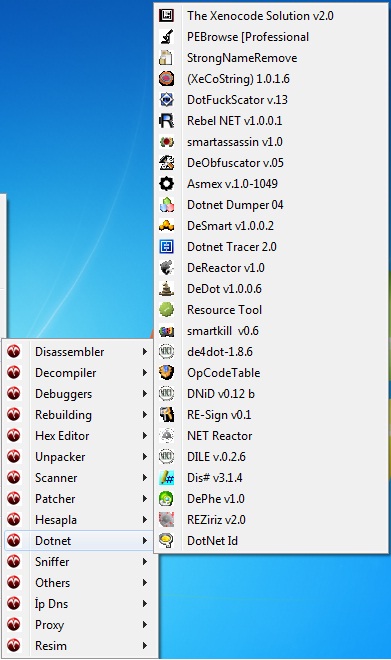Launch The Xenocode Solution v2.0
Screen dimensions: 391x660
pyautogui.click(x=271, y=16)
